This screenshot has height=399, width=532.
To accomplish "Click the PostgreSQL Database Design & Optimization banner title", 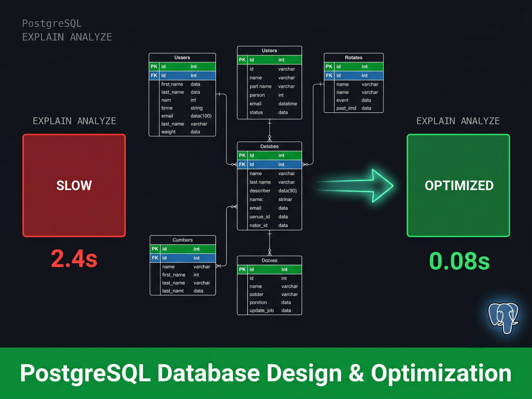I will tap(265, 373).
